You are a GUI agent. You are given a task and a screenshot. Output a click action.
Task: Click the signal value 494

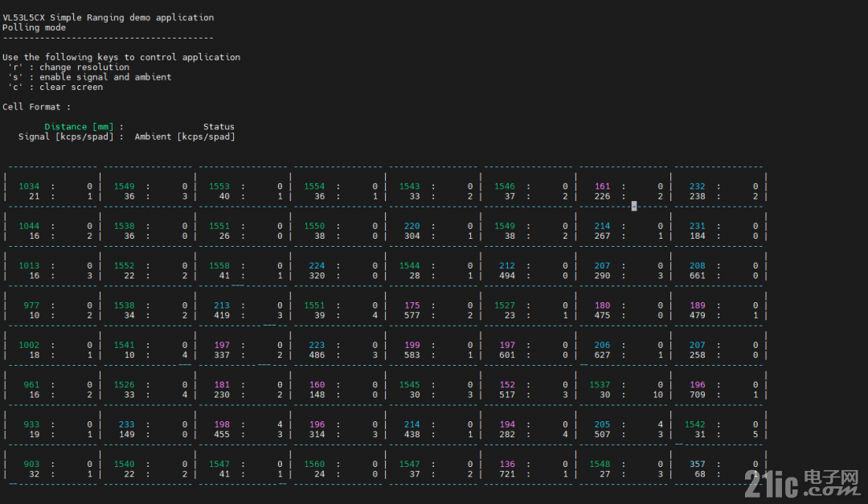click(507, 277)
